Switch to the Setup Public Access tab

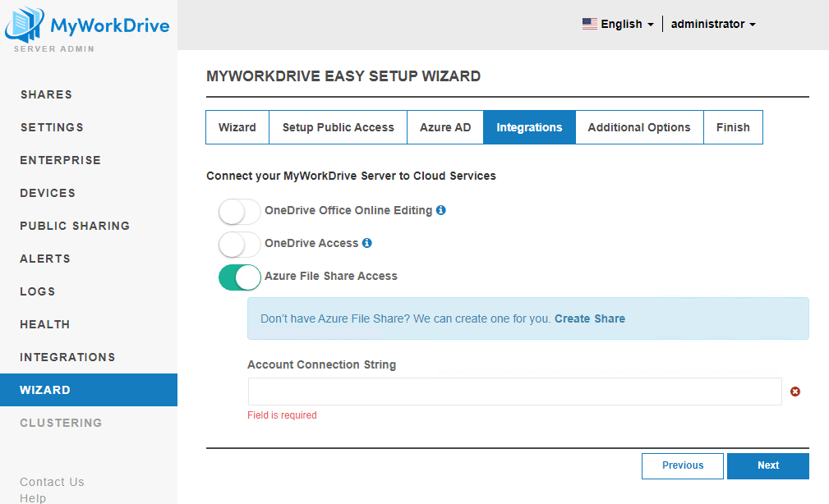click(339, 127)
